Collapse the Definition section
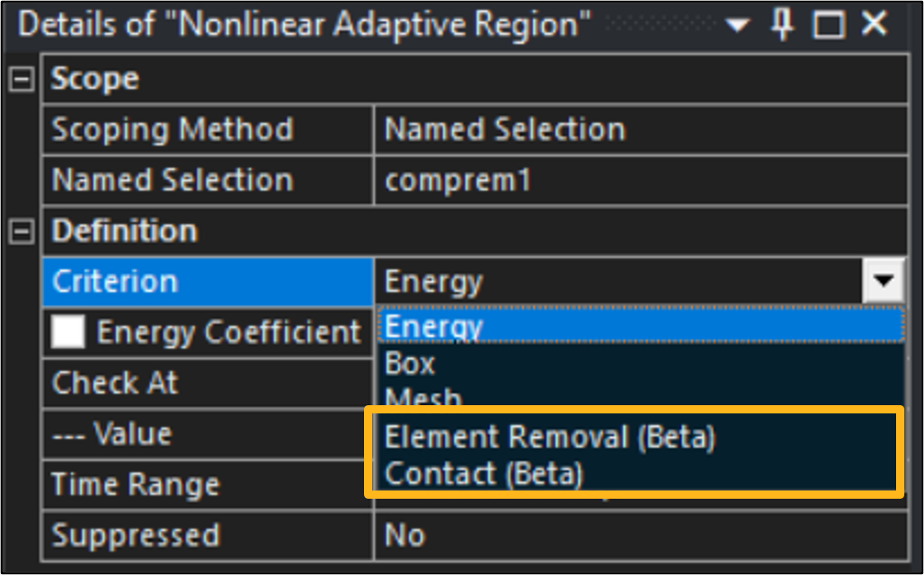The image size is (924, 575). coord(20,232)
